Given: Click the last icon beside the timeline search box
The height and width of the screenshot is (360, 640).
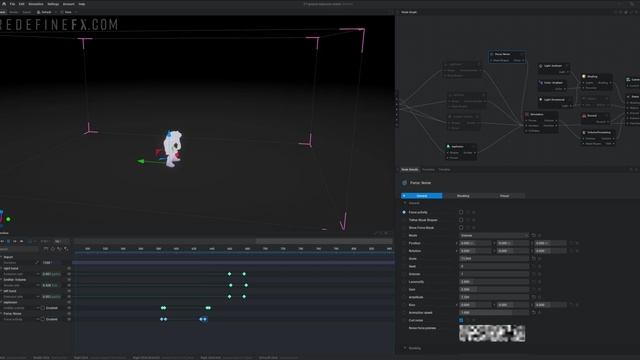Looking at the screenshot, I should pyautogui.click(x=66, y=249).
